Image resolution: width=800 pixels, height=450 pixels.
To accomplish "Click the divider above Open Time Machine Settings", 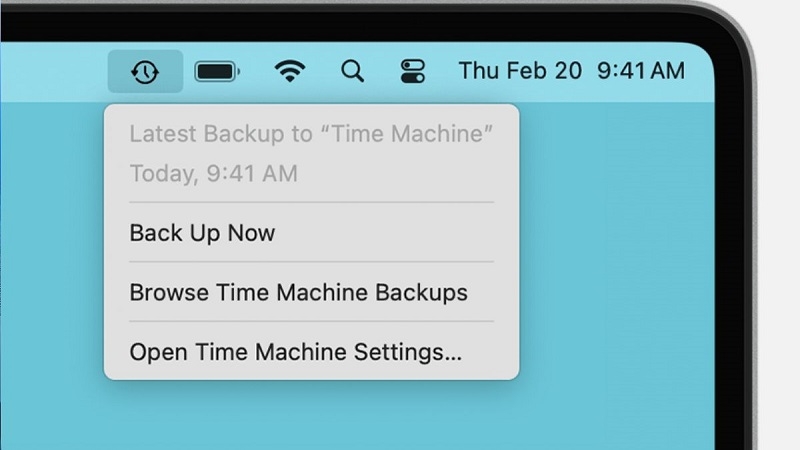I will click(311, 321).
